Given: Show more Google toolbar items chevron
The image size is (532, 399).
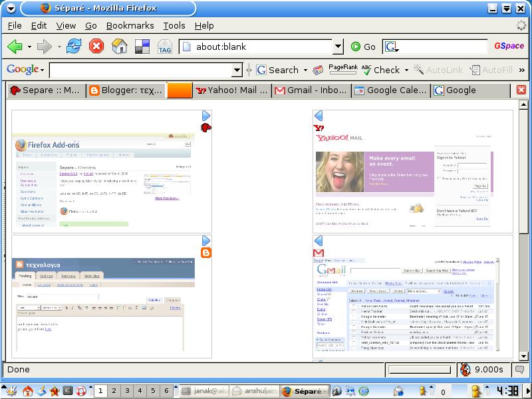Looking at the screenshot, I should (521, 70).
